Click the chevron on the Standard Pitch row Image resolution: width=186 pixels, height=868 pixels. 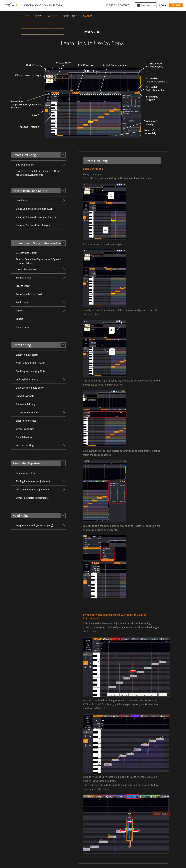[64, 278]
